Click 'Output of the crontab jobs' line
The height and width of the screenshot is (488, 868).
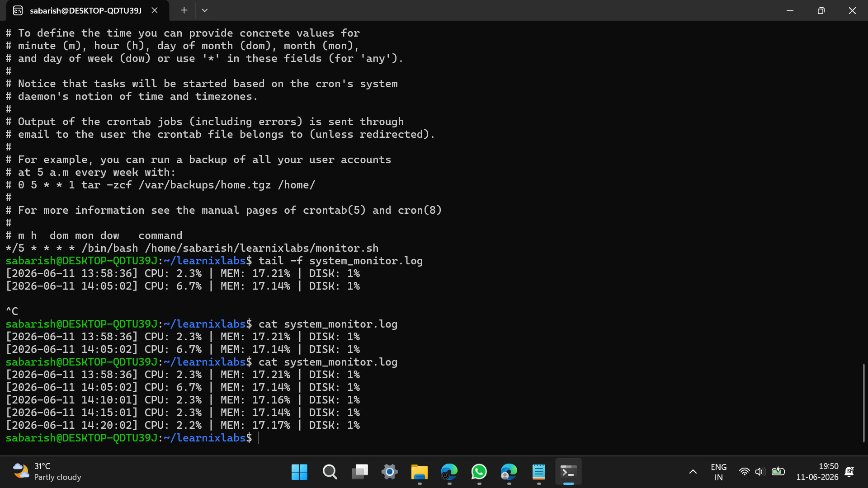(205, 122)
